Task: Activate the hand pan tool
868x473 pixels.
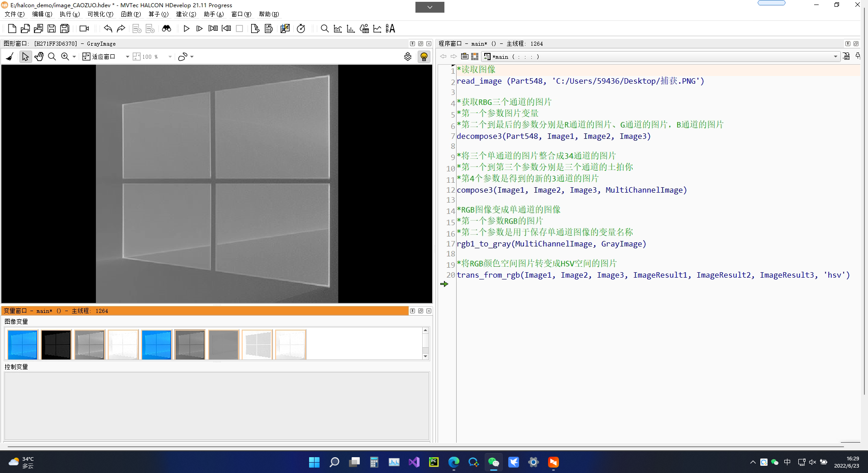Action: (39, 57)
